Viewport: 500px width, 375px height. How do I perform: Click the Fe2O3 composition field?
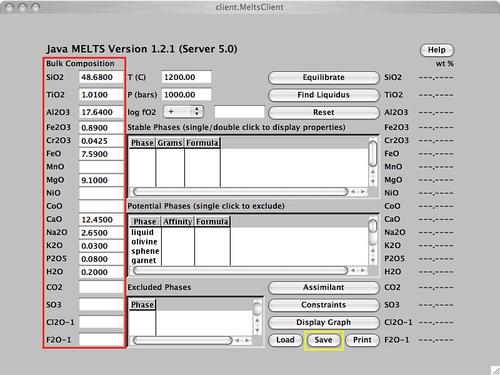pyautogui.click(x=101, y=127)
